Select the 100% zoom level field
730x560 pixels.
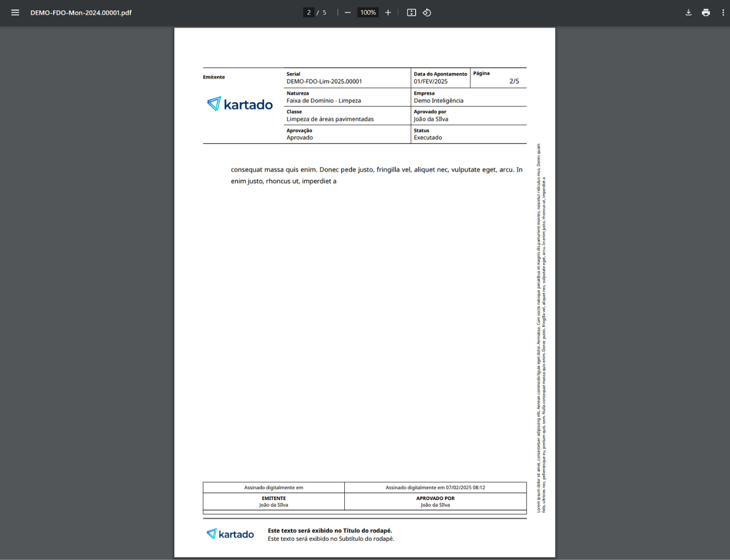(x=368, y=12)
